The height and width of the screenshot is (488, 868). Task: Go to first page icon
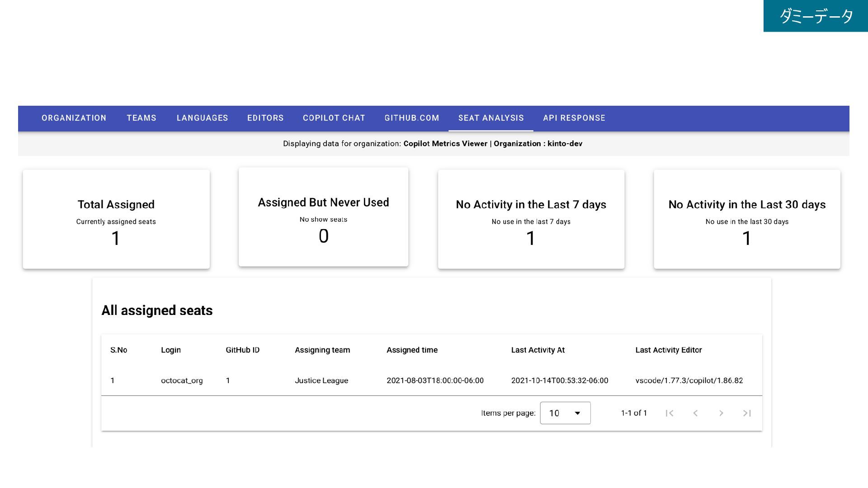[x=670, y=413]
